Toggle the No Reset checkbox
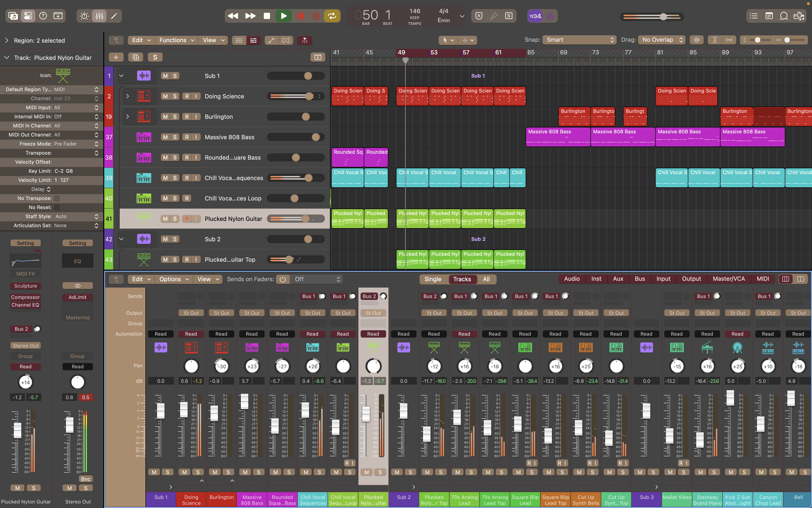The height and width of the screenshot is (508, 812). (x=57, y=207)
